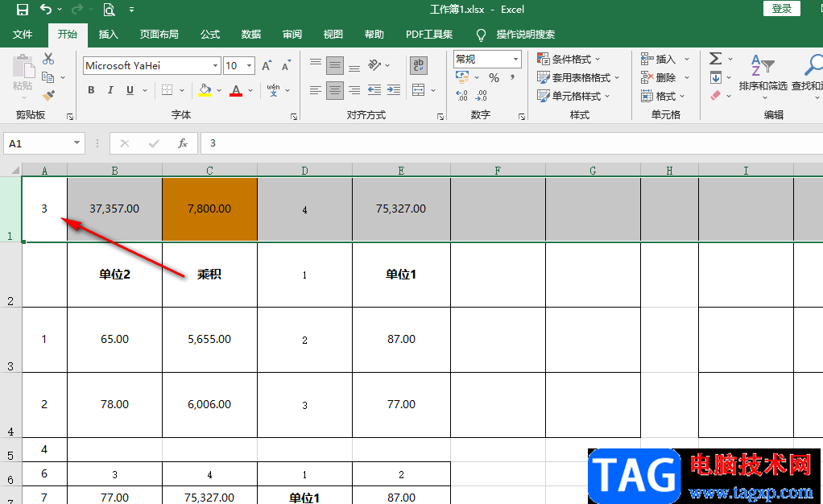
Task: Expand the font size dropdown
Action: click(250, 66)
